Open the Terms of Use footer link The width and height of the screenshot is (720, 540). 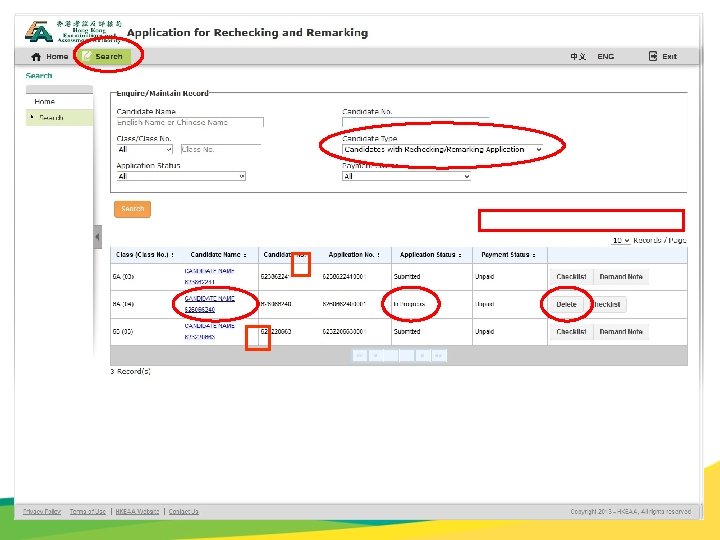(88, 512)
